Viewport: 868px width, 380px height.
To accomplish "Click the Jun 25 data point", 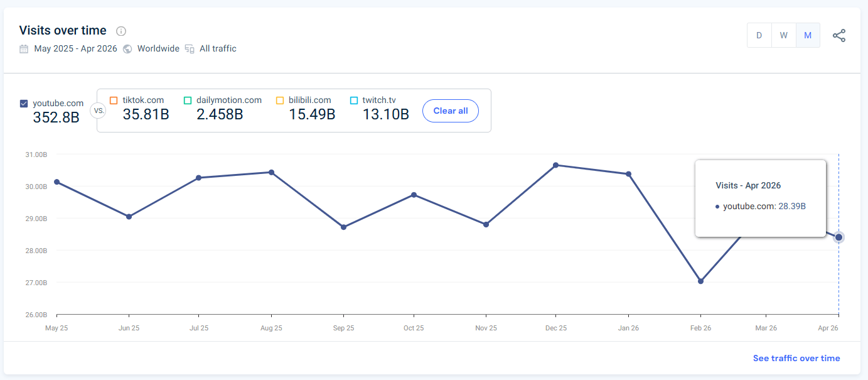I will tap(129, 217).
